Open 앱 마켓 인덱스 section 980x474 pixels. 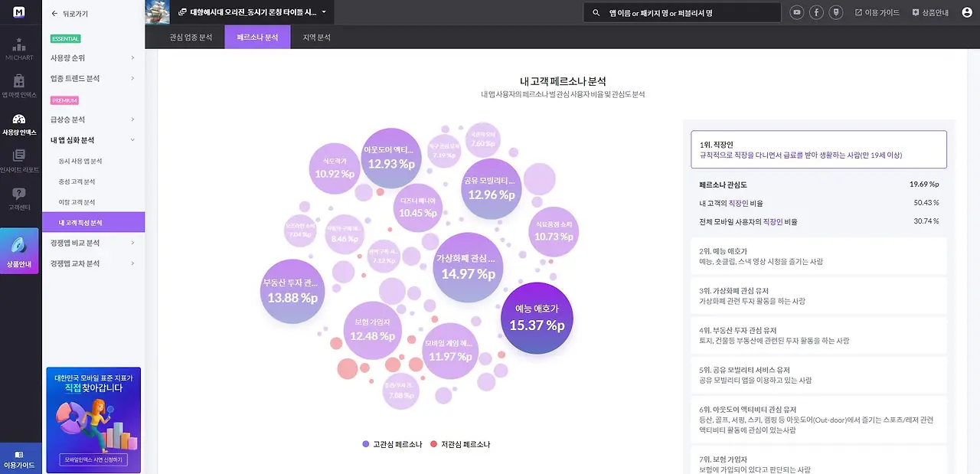(20, 86)
